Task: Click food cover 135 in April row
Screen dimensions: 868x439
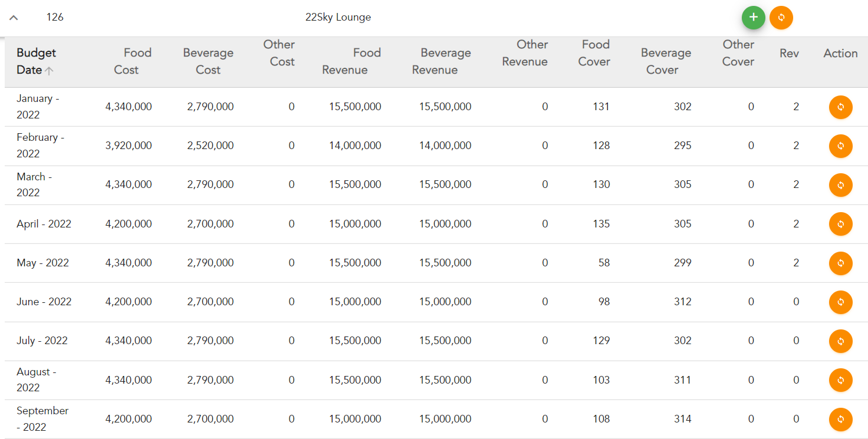Action: point(601,224)
